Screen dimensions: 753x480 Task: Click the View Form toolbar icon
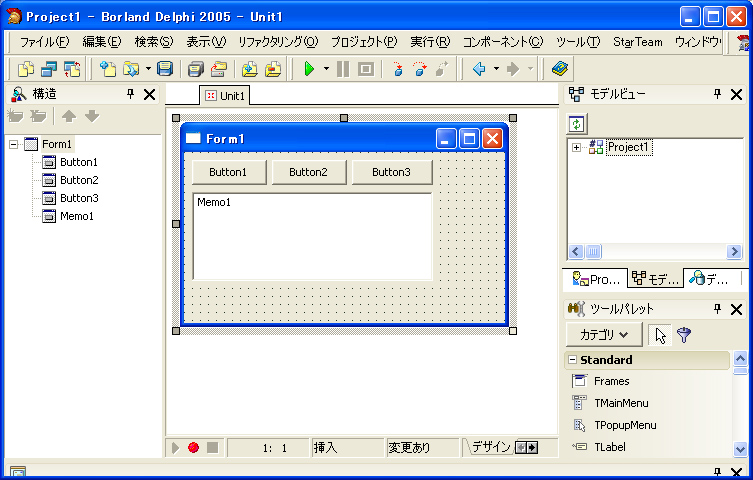(49, 69)
